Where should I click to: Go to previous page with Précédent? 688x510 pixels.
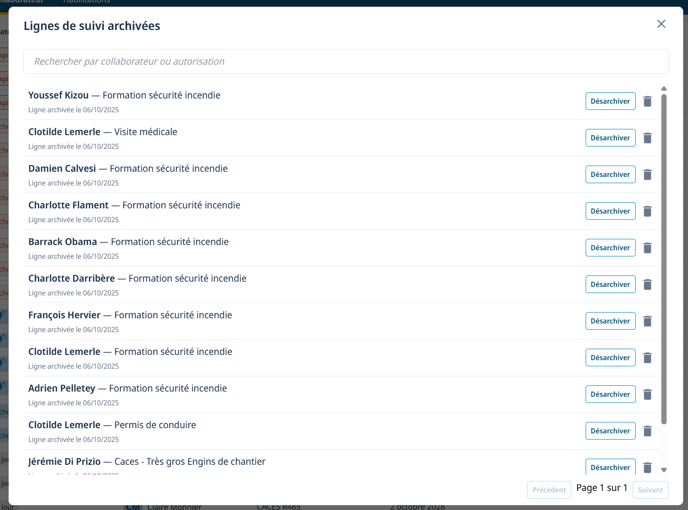549,490
